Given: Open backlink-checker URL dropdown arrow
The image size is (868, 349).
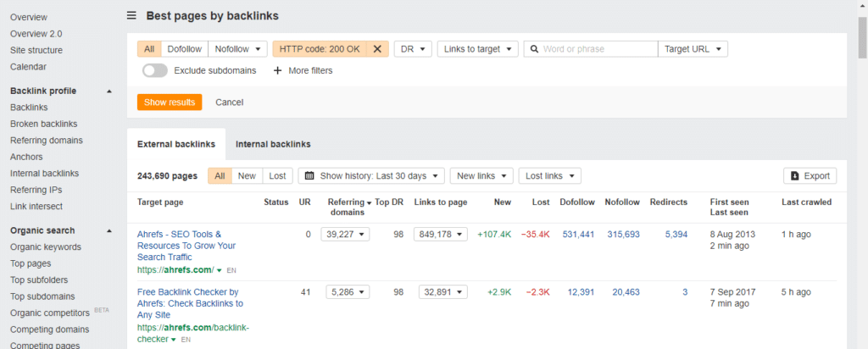Looking at the screenshot, I should tap(174, 339).
